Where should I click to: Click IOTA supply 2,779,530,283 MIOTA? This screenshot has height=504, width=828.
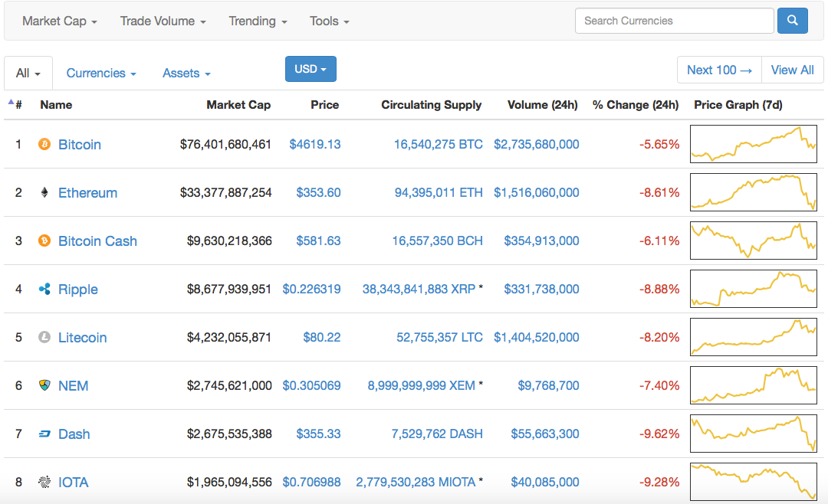pyautogui.click(x=416, y=482)
